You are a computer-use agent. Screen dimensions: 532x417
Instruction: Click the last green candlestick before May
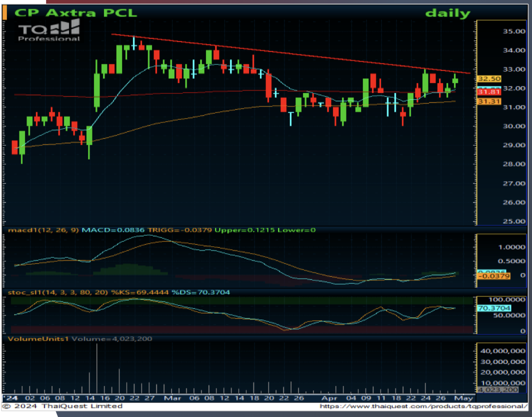pos(455,81)
